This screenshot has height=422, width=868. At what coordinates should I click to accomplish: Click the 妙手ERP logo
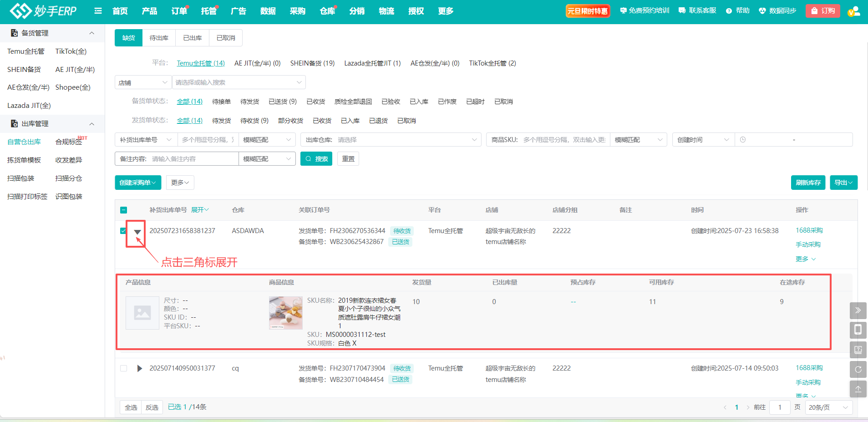(x=44, y=11)
